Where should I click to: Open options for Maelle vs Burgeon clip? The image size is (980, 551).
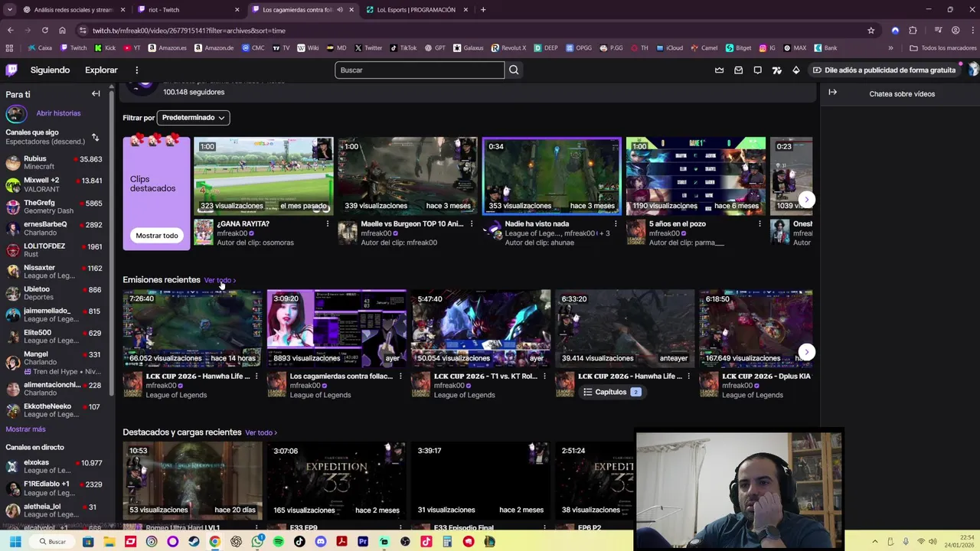click(472, 223)
